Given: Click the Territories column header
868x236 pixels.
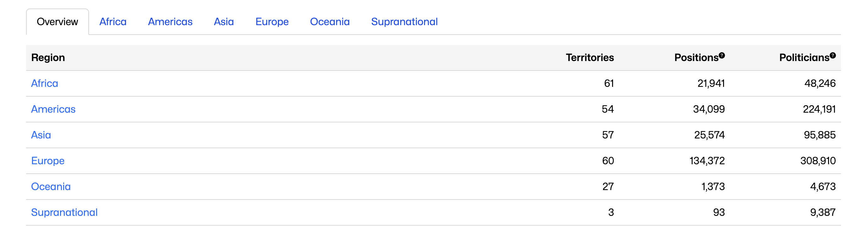Looking at the screenshot, I should [x=590, y=58].
